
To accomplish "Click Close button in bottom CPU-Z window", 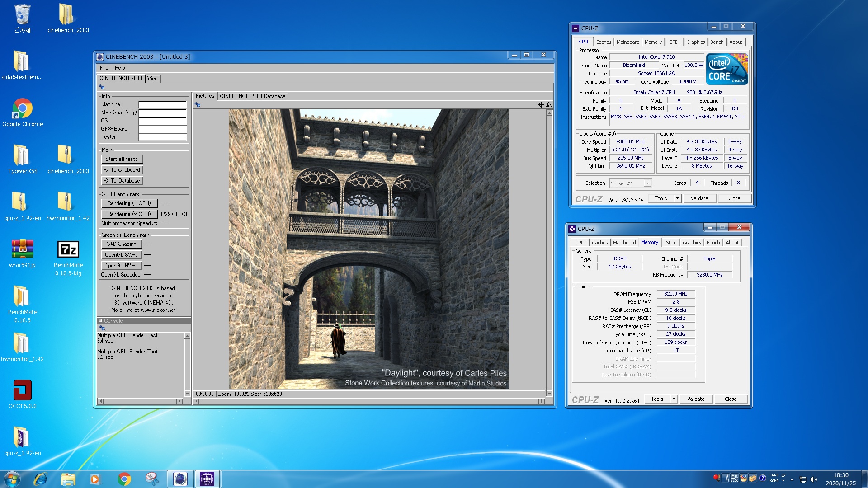I will point(731,399).
